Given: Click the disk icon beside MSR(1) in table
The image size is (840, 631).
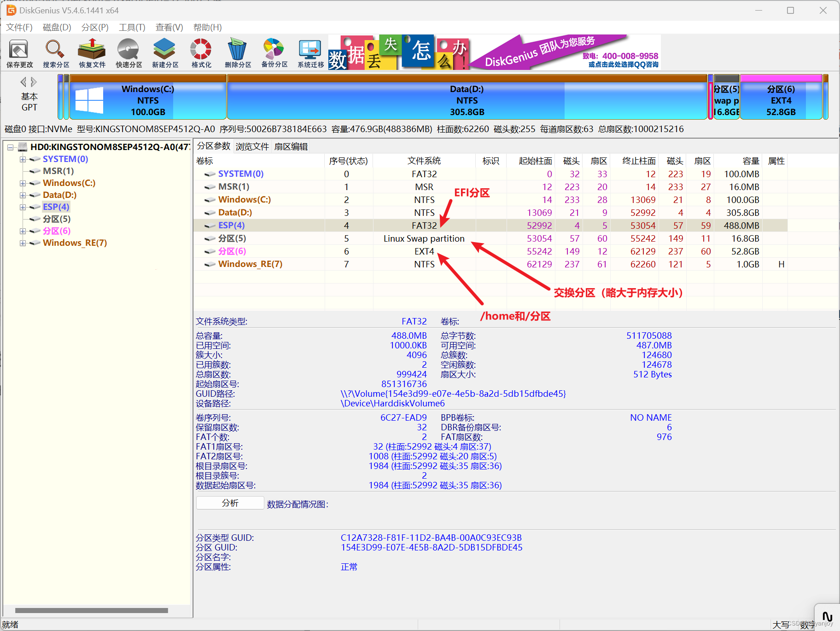Looking at the screenshot, I should 210,187.
